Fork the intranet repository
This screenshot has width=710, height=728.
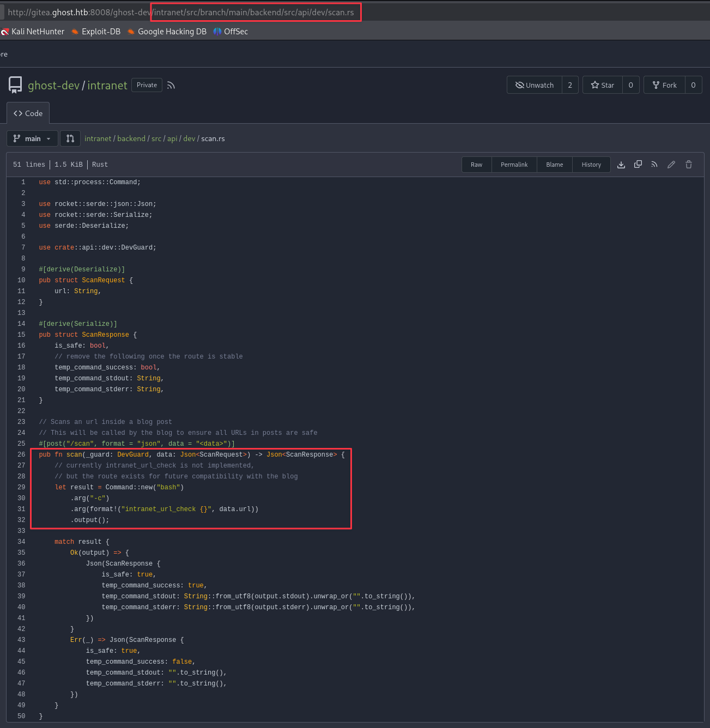(664, 85)
